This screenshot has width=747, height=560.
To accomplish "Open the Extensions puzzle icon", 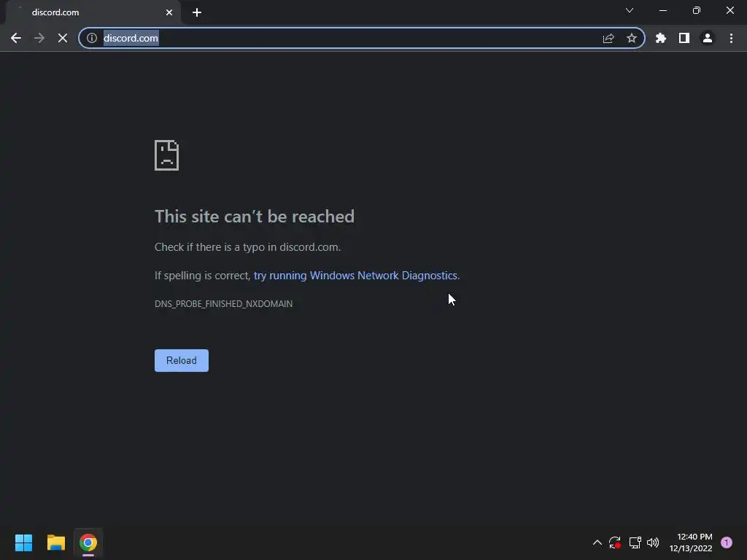I will click(661, 38).
